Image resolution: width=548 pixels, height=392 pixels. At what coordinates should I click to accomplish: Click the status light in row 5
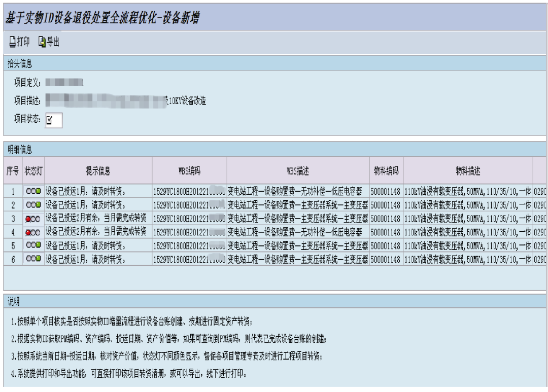coord(33,245)
